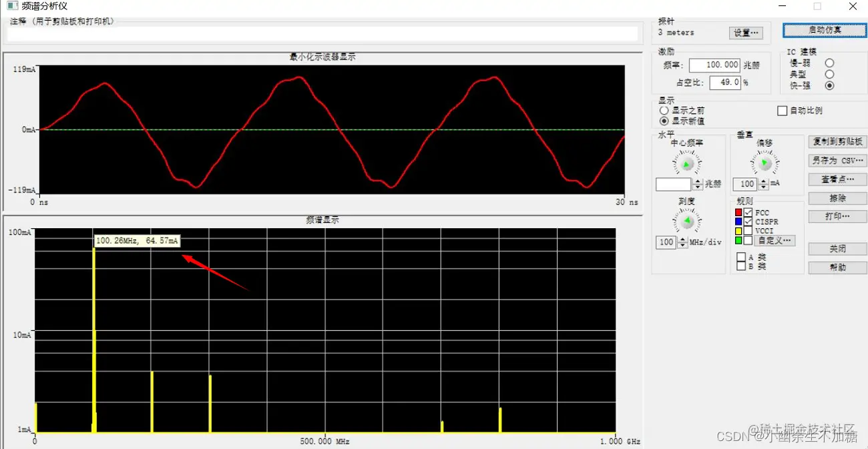Click the spectrum analyzer title bar icon

tap(12, 6)
